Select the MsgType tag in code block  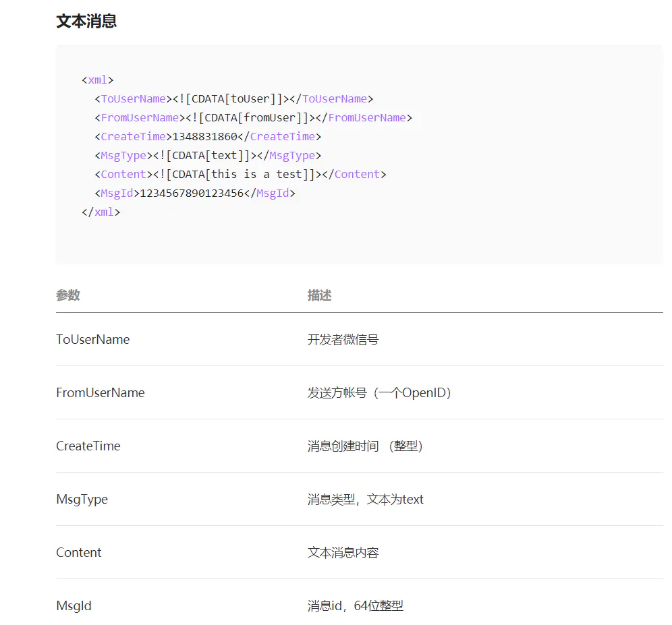pos(123,155)
